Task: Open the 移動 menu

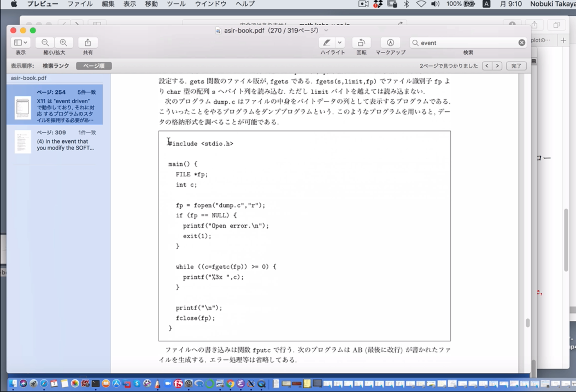Action: pos(151,4)
